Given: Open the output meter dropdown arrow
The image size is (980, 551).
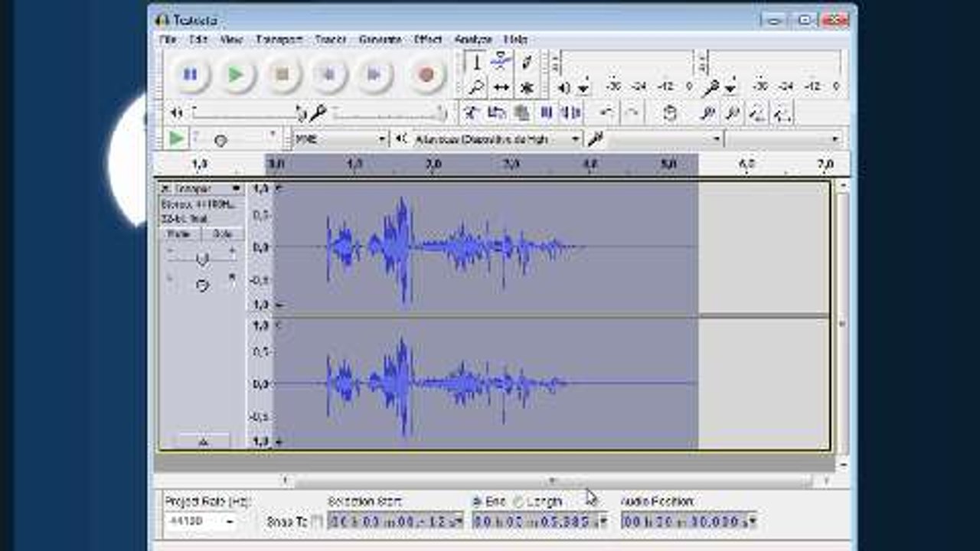Looking at the screenshot, I should point(583,87).
